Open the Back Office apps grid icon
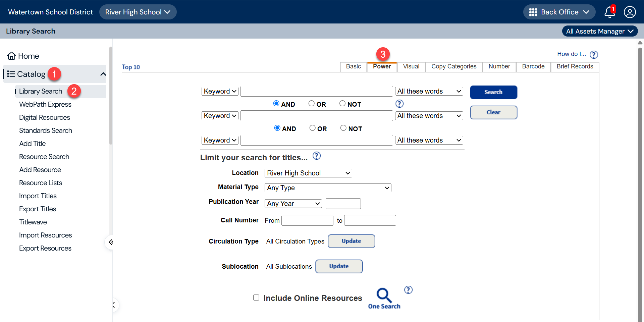 click(x=534, y=12)
